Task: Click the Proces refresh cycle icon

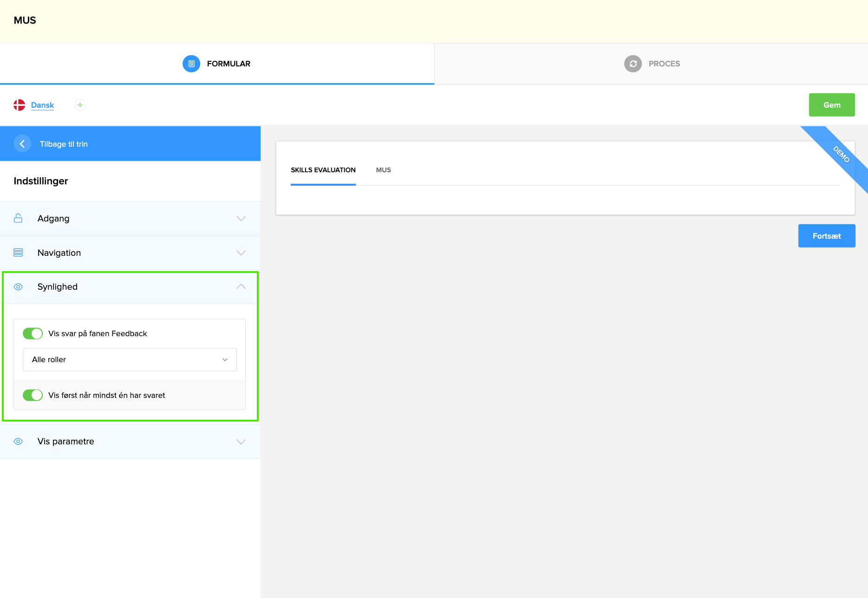Action: click(x=633, y=64)
